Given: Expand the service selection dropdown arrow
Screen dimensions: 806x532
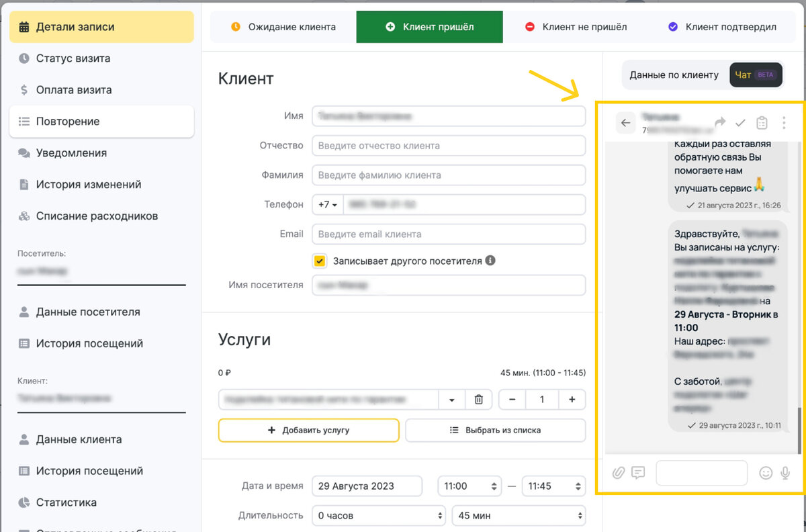Looking at the screenshot, I should pos(453,399).
